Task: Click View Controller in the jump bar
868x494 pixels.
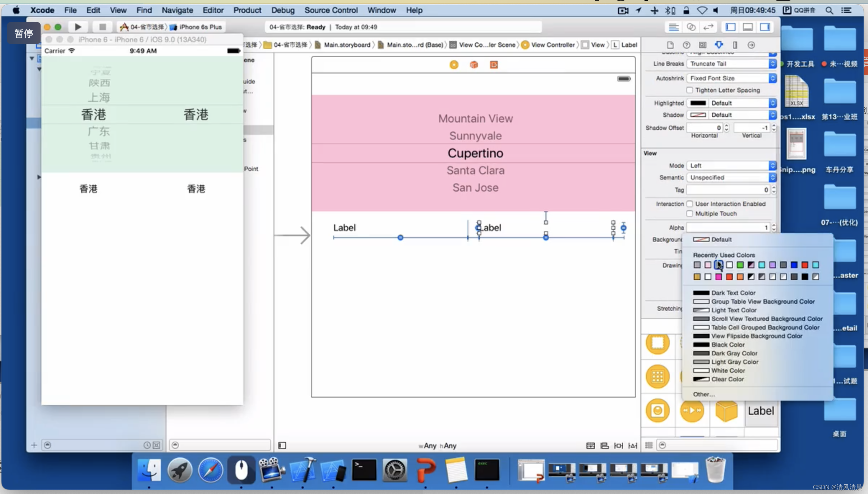Action: pyautogui.click(x=548, y=45)
